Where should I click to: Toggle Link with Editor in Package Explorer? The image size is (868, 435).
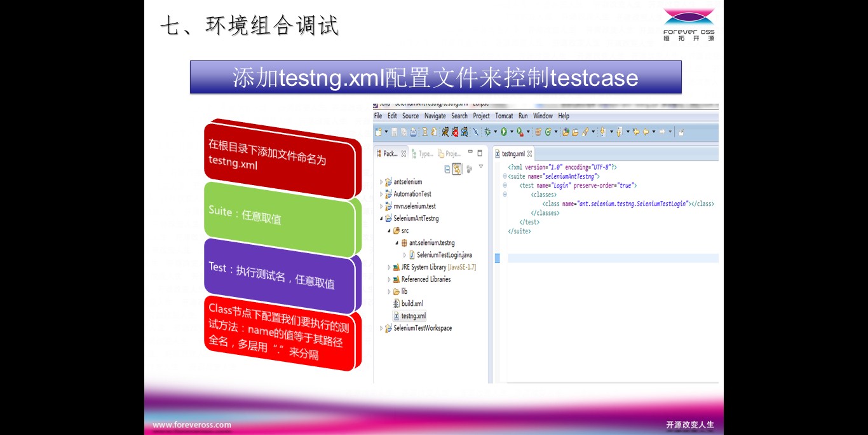pos(457,169)
